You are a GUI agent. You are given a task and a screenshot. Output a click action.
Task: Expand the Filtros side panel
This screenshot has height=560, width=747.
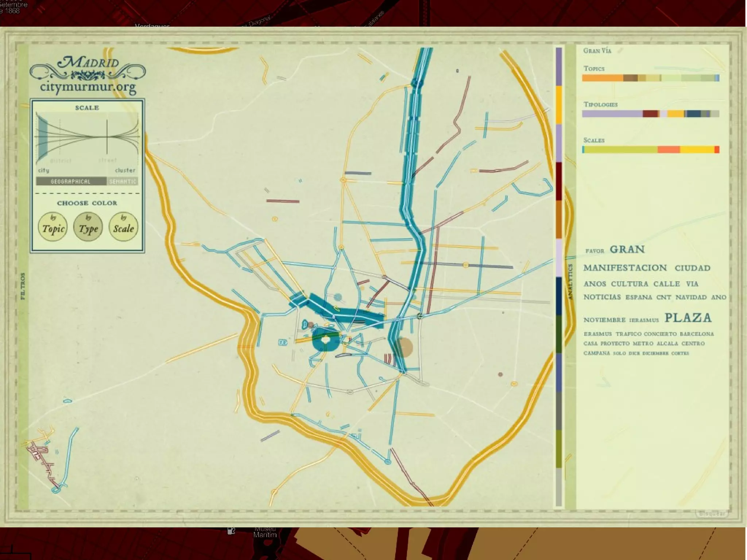pos(23,286)
